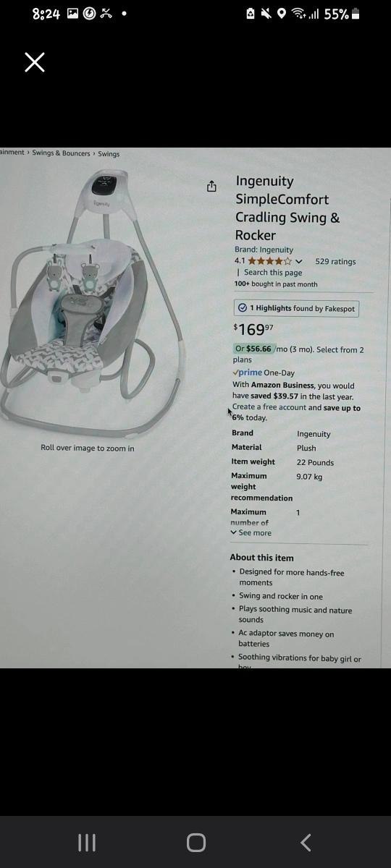
Task: Expand the See more product details
Action: coord(251,533)
